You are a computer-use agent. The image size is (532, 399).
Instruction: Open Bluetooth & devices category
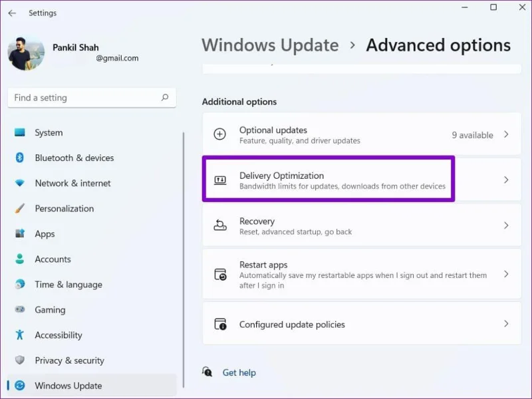(x=74, y=158)
